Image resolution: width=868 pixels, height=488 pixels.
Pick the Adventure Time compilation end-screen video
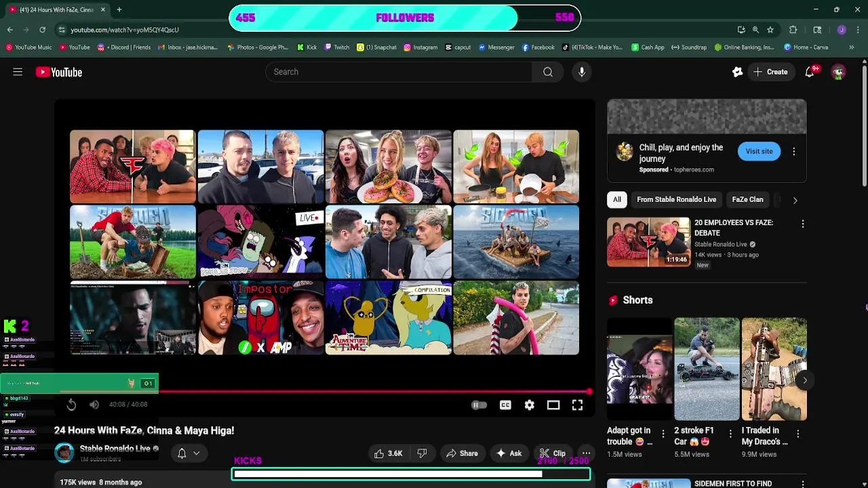389,319
